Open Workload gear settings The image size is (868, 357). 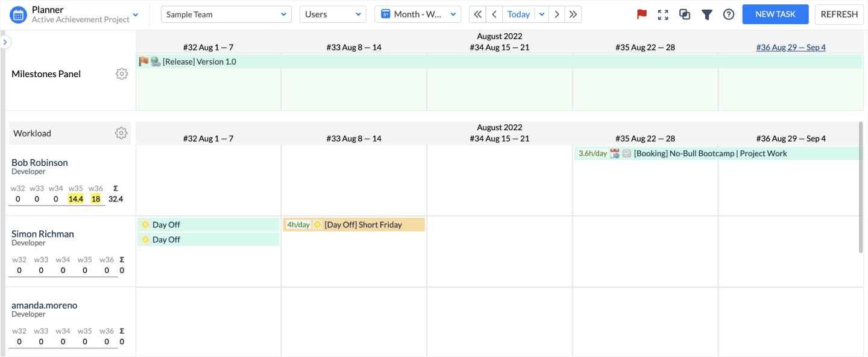[121, 133]
